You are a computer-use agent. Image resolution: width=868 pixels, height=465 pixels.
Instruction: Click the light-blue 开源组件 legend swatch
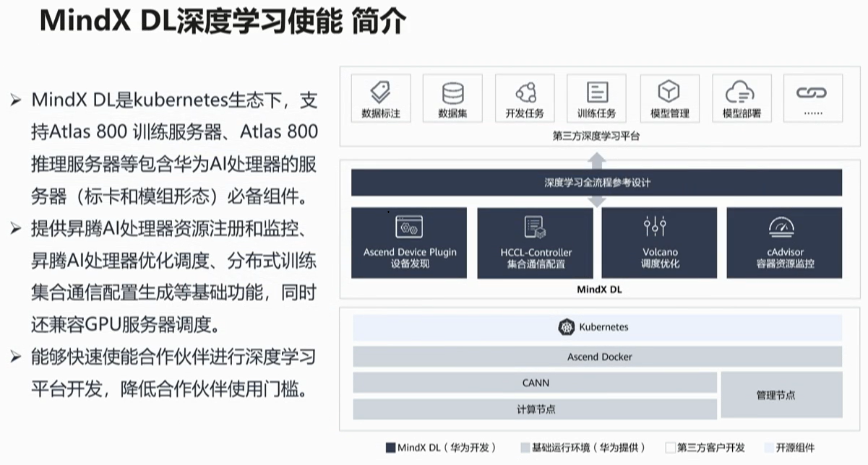tap(769, 448)
